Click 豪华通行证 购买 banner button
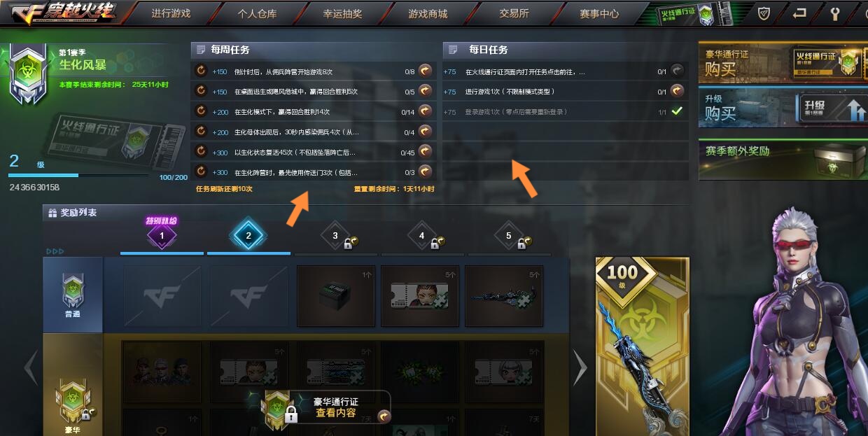This screenshot has height=436, width=868. coord(783,62)
